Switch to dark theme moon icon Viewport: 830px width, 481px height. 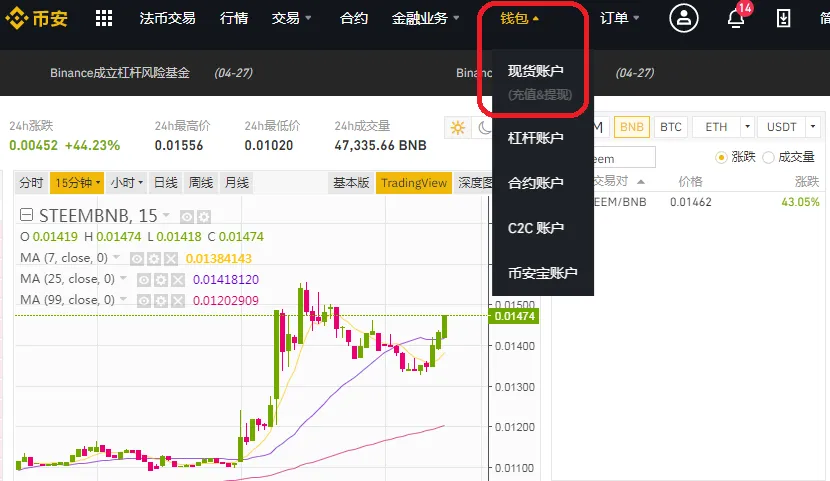point(484,128)
